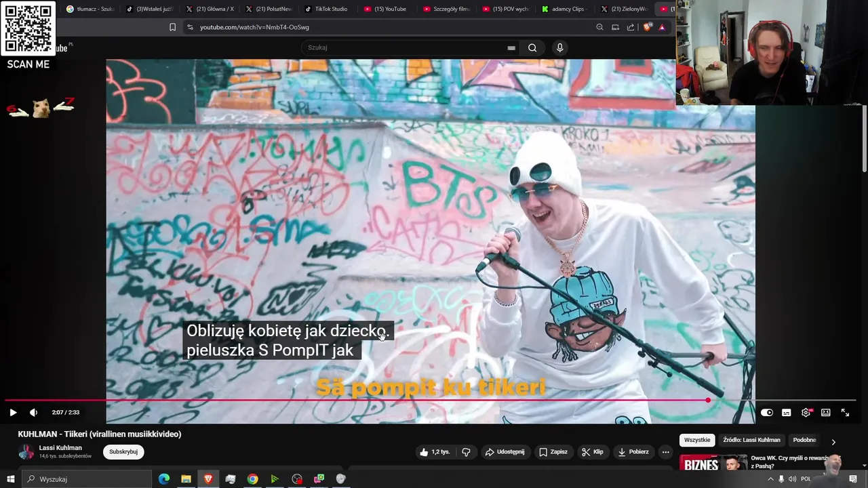Like the video showing 1,2 tys.
The width and height of the screenshot is (868, 488).
(x=435, y=452)
